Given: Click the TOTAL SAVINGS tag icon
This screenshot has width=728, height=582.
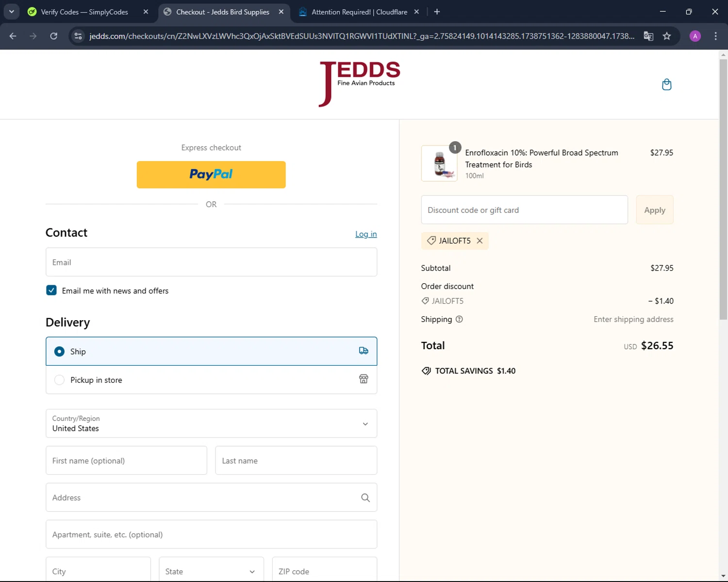Looking at the screenshot, I should 426,371.
